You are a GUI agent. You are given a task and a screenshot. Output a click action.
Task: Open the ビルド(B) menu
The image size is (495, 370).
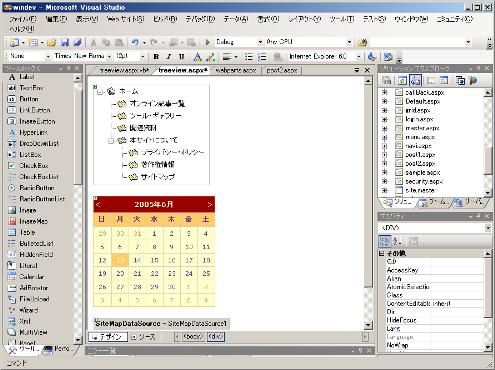(x=165, y=19)
